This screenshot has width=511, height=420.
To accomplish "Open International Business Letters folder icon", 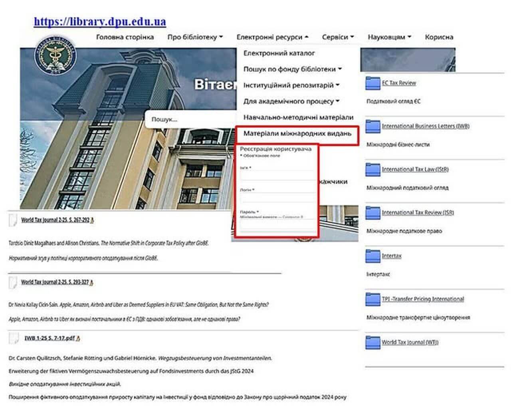I will coord(372,127).
